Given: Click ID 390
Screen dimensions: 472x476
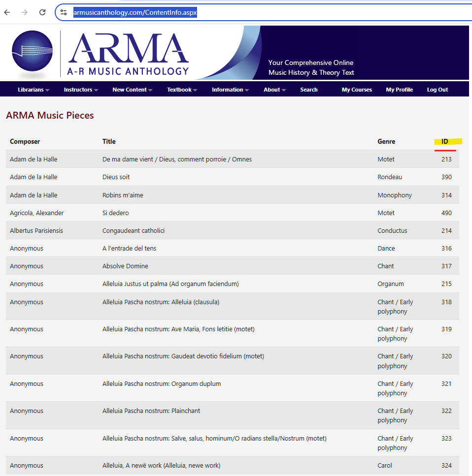Looking at the screenshot, I should [446, 177].
